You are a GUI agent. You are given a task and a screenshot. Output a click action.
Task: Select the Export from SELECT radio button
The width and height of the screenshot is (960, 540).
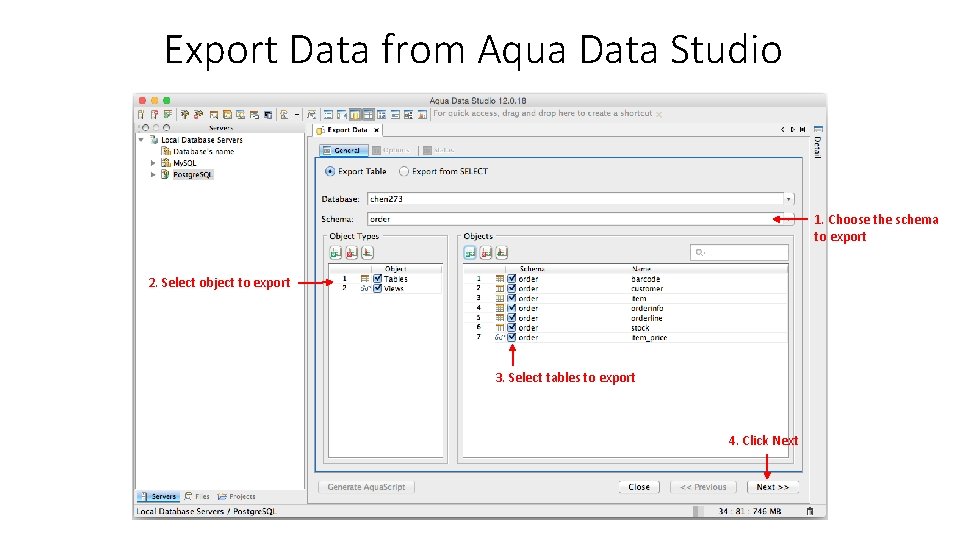click(x=403, y=171)
